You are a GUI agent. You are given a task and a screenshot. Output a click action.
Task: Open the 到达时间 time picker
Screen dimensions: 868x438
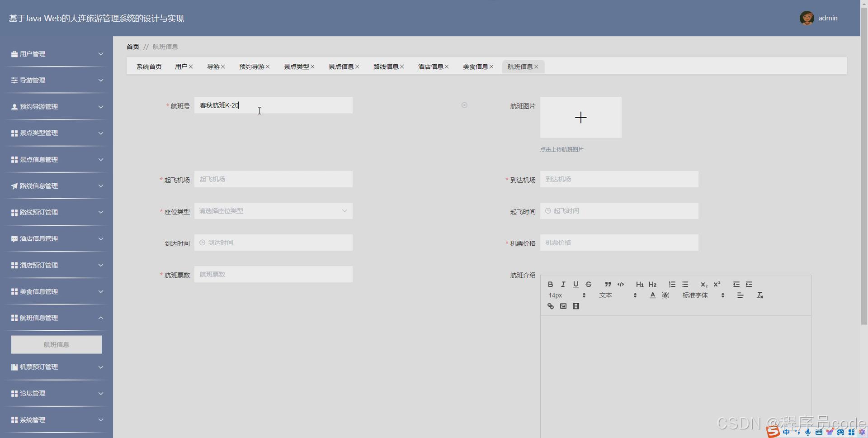[x=273, y=243]
